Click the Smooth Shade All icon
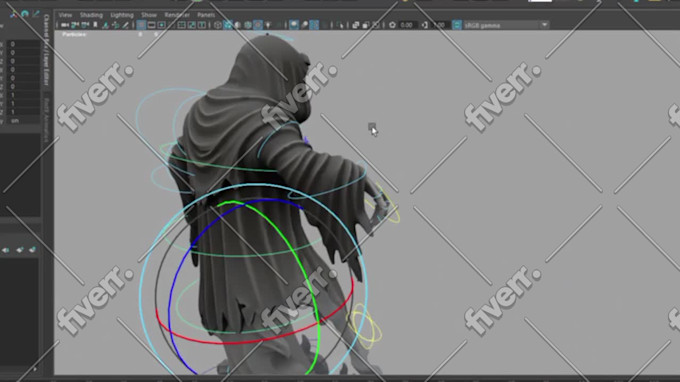 tap(228, 25)
